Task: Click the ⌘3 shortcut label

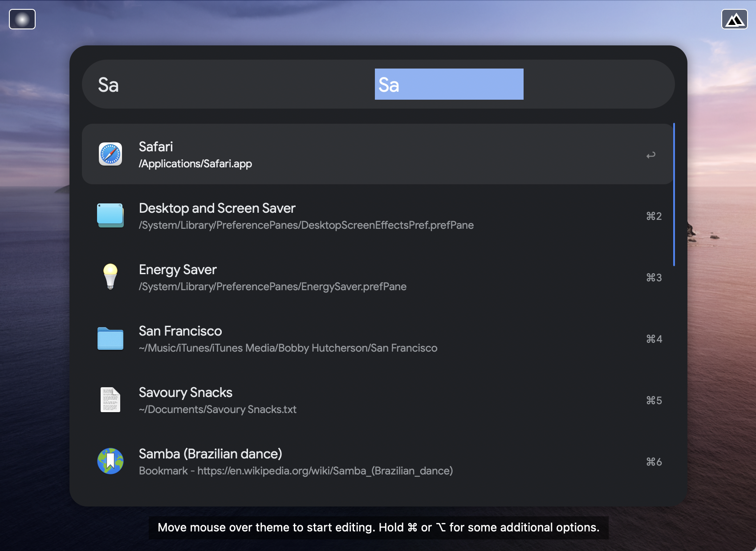Action: [x=654, y=278]
